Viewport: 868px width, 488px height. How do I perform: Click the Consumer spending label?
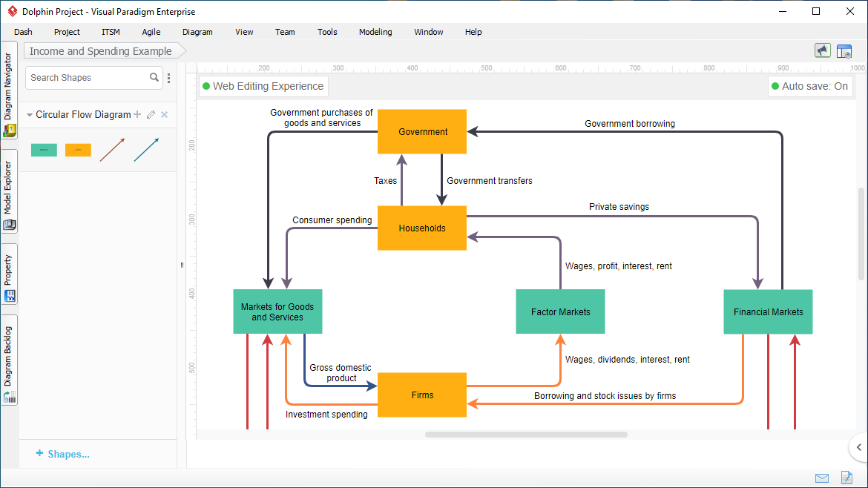click(x=332, y=220)
